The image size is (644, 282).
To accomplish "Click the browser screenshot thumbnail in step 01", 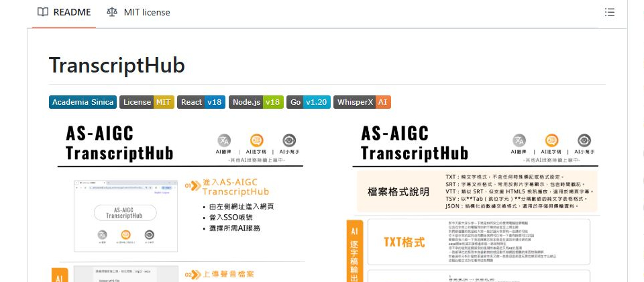I will click(125, 216).
